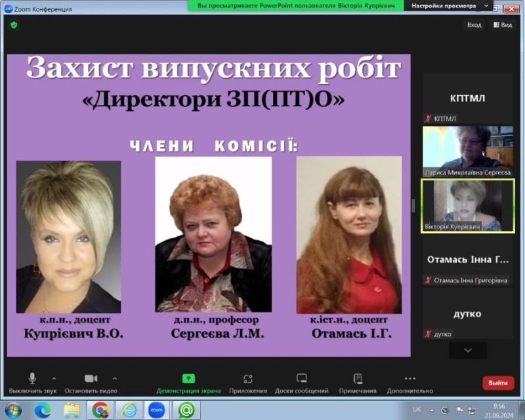The image size is (525, 420).
Task: Open Настройки просмотра dropdown
Action: (x=452, y=5)
